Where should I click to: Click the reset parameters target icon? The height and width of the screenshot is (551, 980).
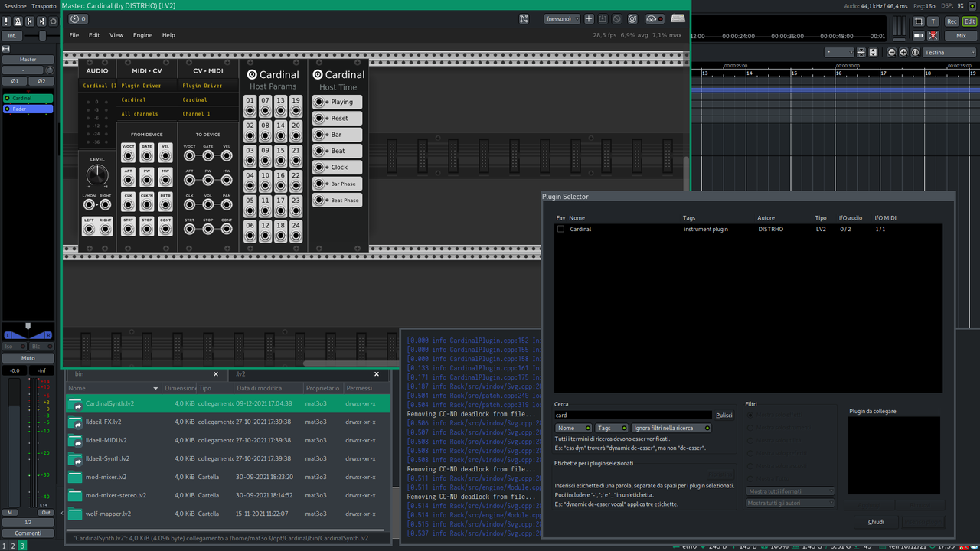click(x=632, y=18)
